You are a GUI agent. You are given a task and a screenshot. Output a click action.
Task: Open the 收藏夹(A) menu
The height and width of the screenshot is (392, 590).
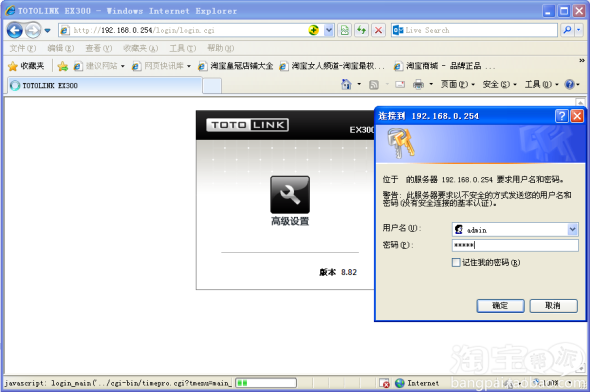coord(141,49)
